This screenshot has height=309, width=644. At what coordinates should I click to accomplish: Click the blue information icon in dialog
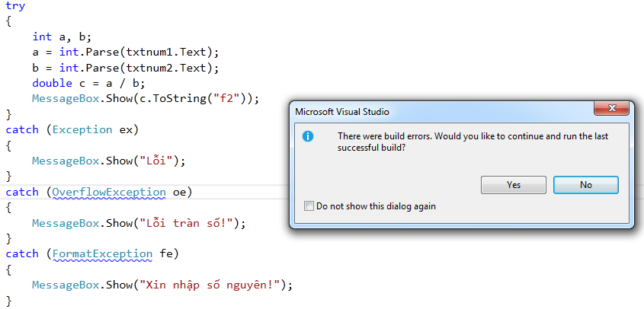(x=308, y=136)
